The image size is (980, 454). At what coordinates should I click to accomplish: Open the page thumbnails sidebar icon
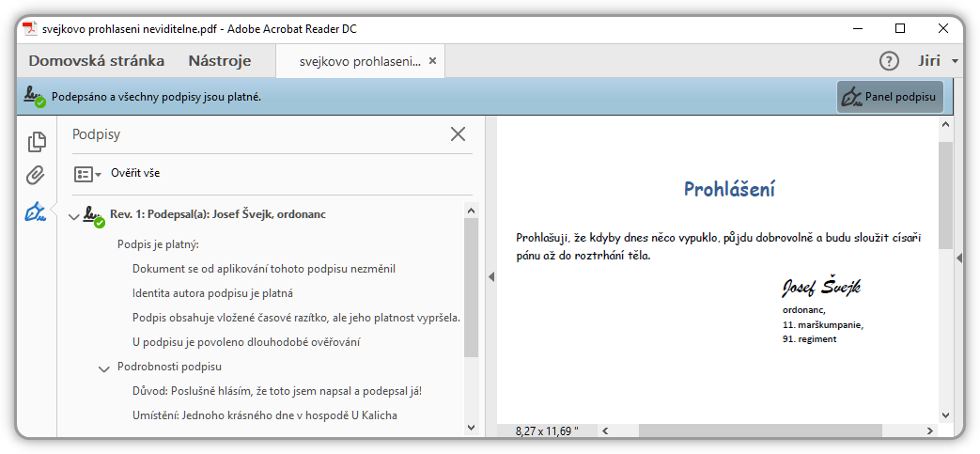37,142
